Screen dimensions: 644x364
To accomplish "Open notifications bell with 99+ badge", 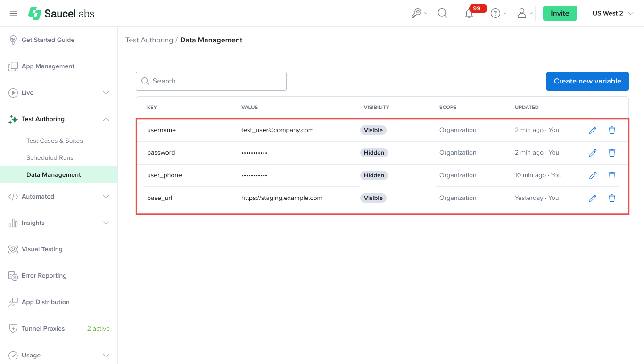I will [x=469, y=14].
